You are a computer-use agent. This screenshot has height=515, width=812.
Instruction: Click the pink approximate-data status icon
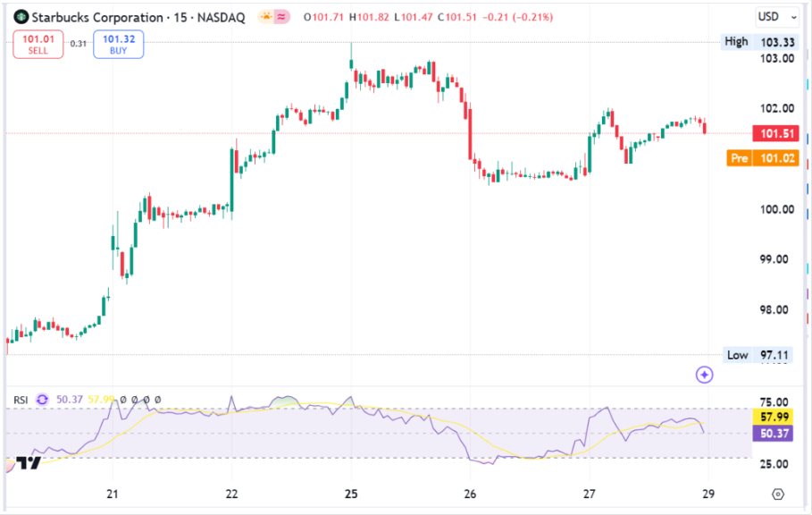coord(284,17)
